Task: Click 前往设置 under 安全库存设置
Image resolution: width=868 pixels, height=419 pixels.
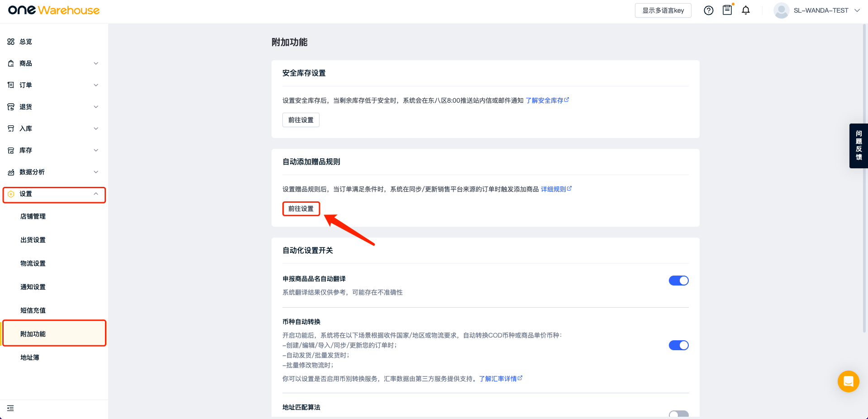Action: 300,120
